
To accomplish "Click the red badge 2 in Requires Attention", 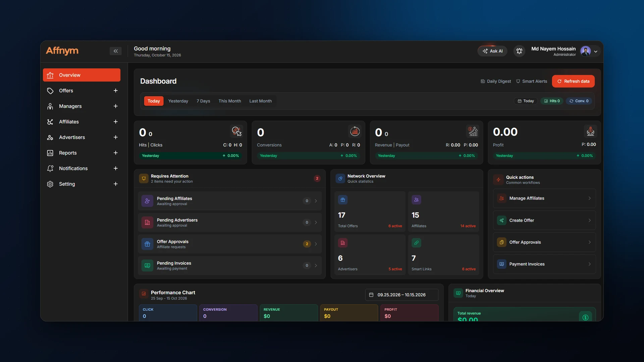I will (317, 179).
